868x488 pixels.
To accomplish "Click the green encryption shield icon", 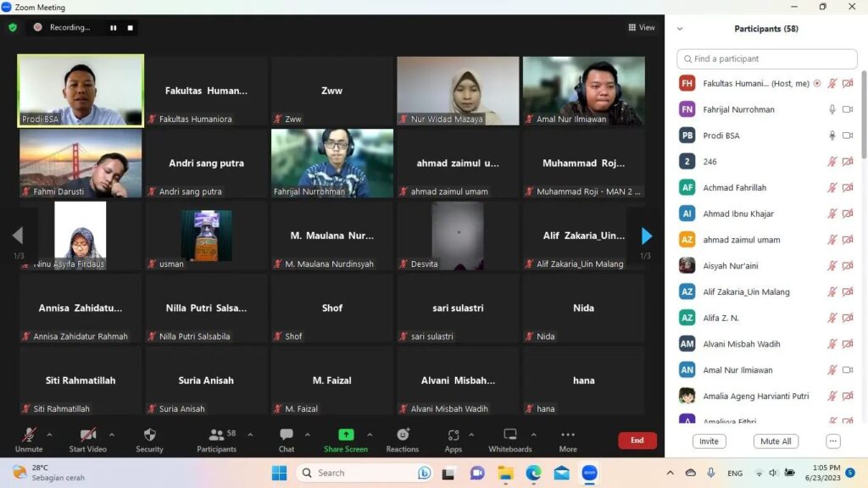I will click(x=13, y=27).
